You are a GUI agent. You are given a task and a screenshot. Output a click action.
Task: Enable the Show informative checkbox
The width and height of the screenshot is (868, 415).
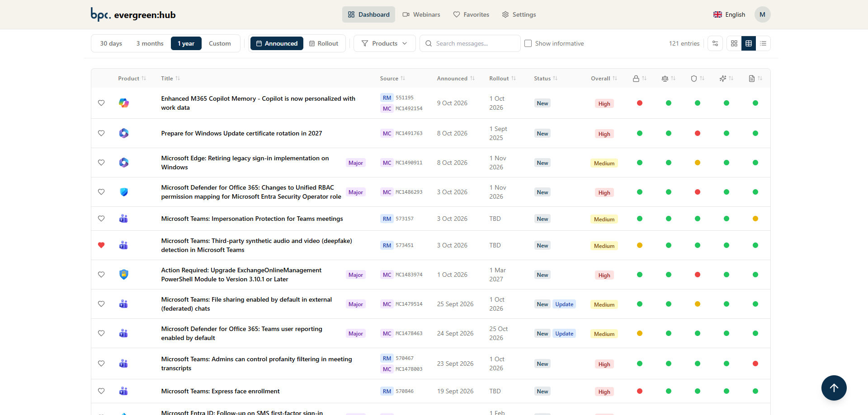click(528, 43)
